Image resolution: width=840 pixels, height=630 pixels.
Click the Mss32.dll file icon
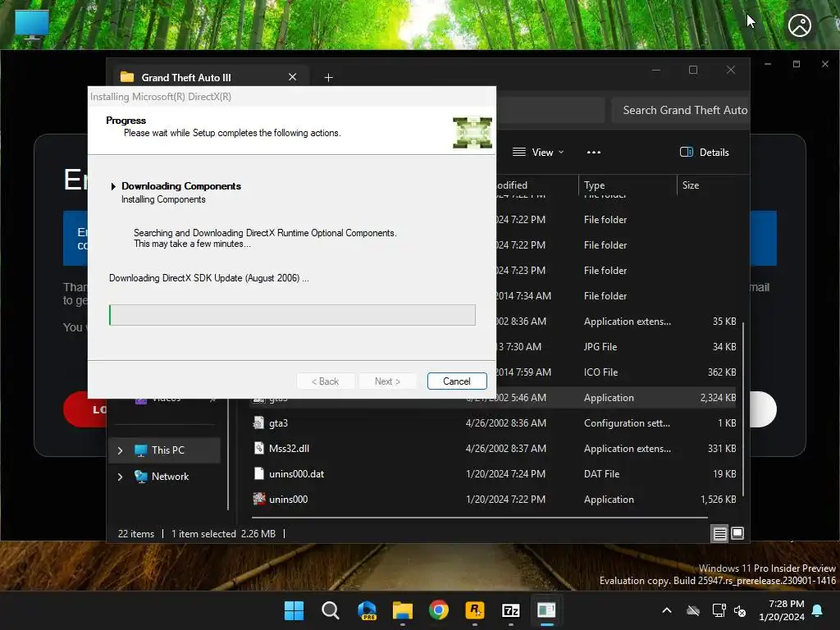point(258,449)
